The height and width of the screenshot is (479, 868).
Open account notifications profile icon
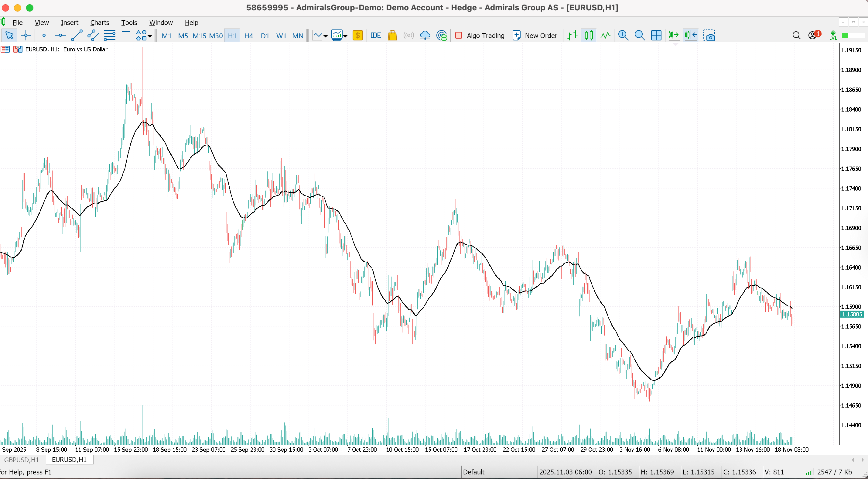pos(815,35)
